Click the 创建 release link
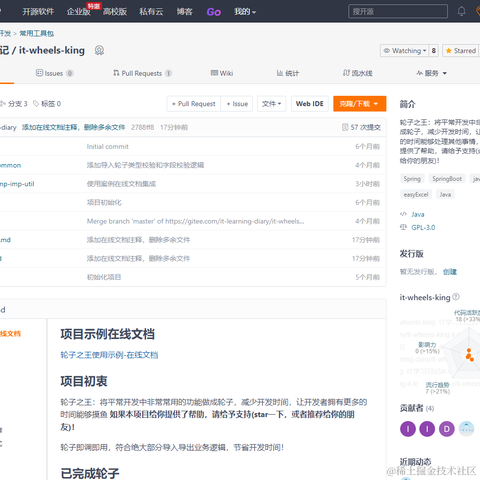The image size is (480, 480). coord(450,272)
